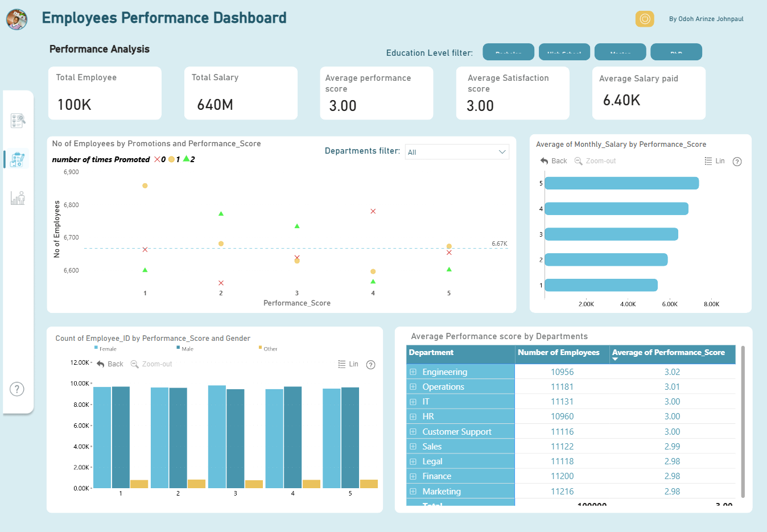Click Back on Monthly_Salary chart
767x532 pixels.
554,161
